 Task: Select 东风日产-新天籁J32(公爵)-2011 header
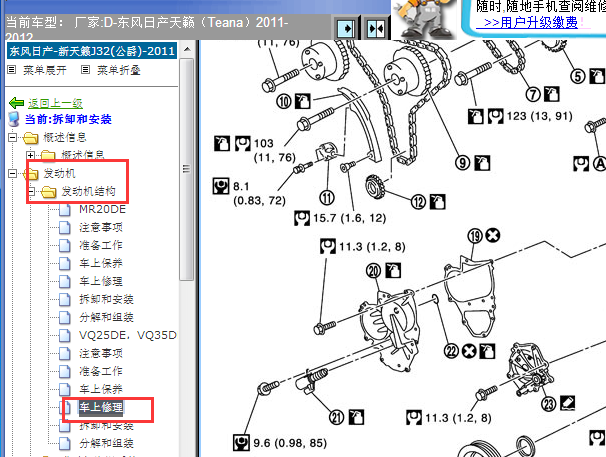(92, 51)
